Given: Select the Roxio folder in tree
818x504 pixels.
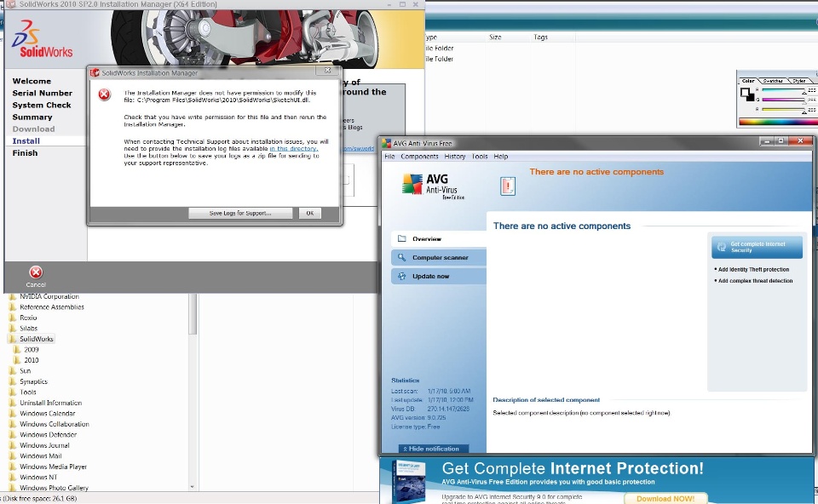Looking at the screenshot, I should 28,318.
